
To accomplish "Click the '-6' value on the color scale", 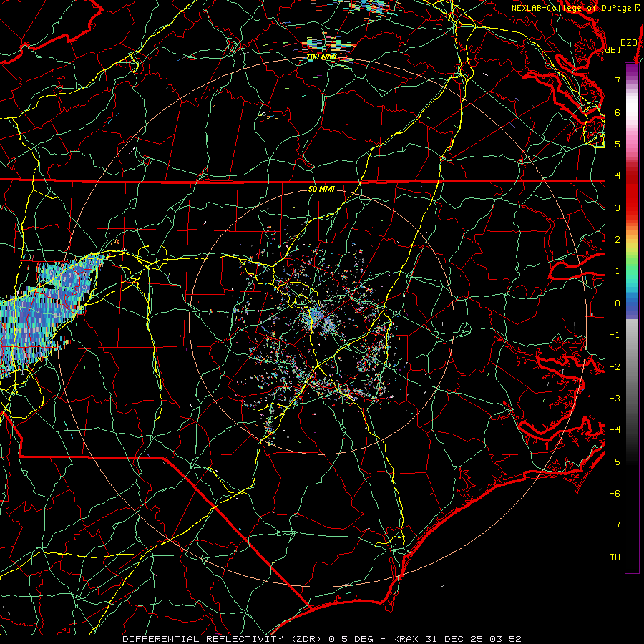I will click(615, 494).
